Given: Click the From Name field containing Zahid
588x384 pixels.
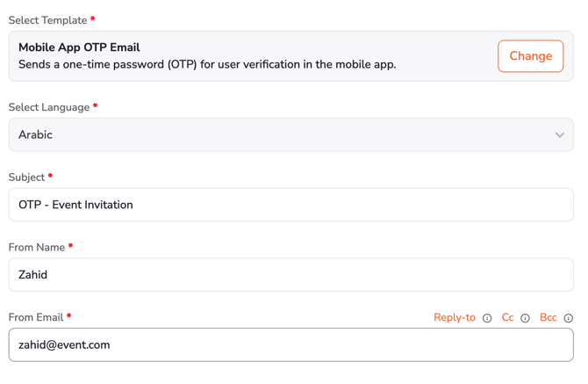Looking at the screenshot, I should click(290, 275).
